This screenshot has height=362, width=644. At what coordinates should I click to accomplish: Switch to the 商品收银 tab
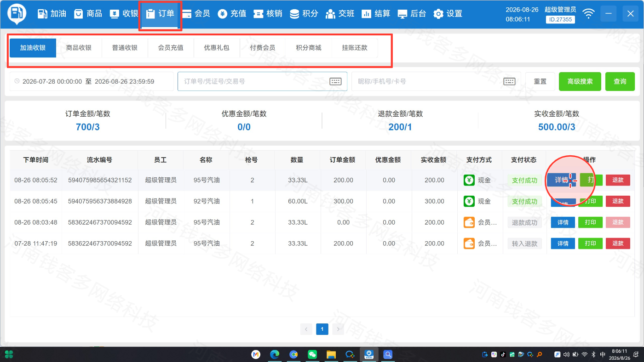[79, 48]
